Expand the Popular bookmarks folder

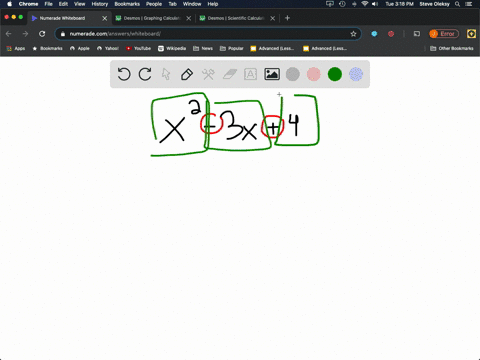click(x=232, y=48)
